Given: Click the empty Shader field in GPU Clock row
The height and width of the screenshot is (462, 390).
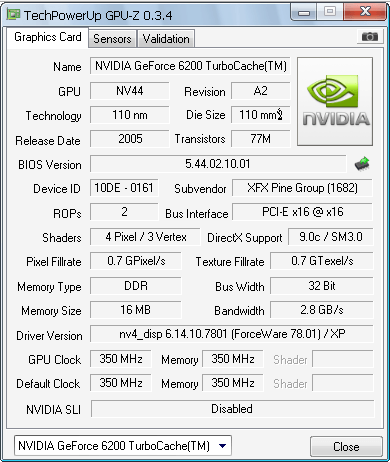Looking at the screenshot, I should [x=343, y=359].
